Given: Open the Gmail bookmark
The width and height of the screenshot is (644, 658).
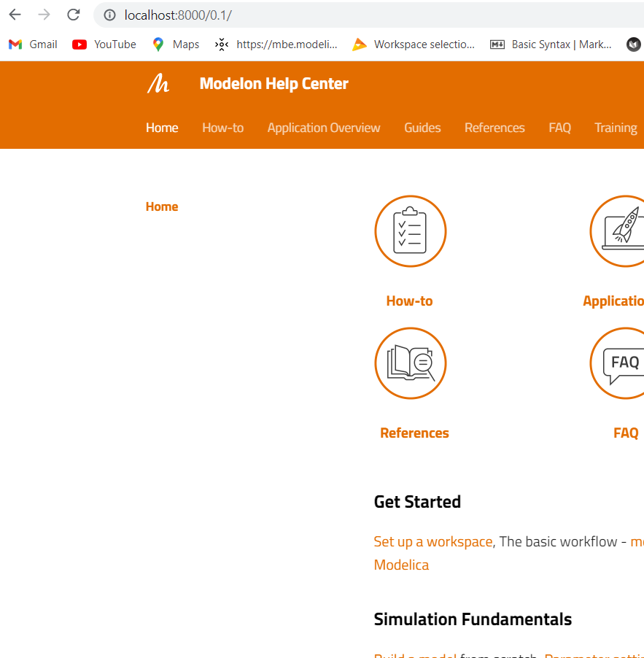Looking at the screenshot, I should pyautogui.click(x=33, y=44).
